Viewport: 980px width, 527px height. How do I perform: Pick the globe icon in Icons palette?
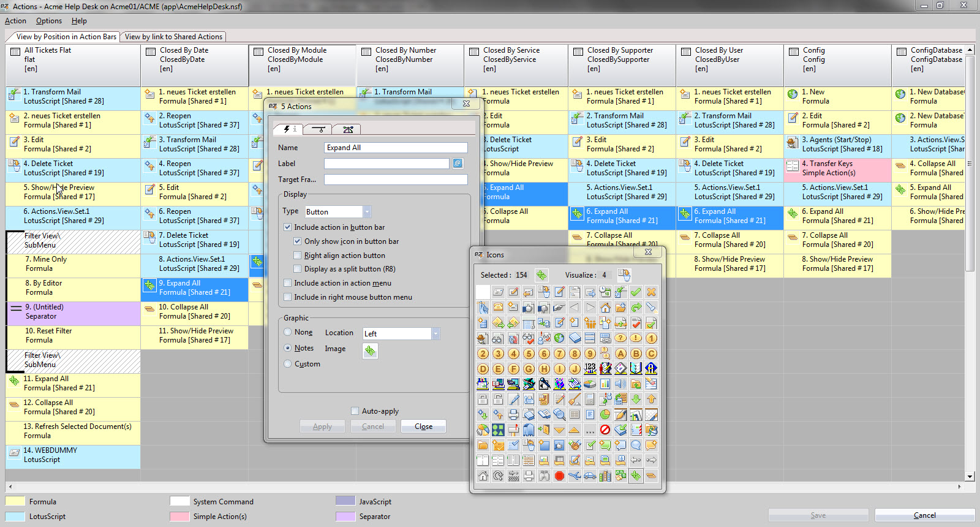(x=560, y=338)
